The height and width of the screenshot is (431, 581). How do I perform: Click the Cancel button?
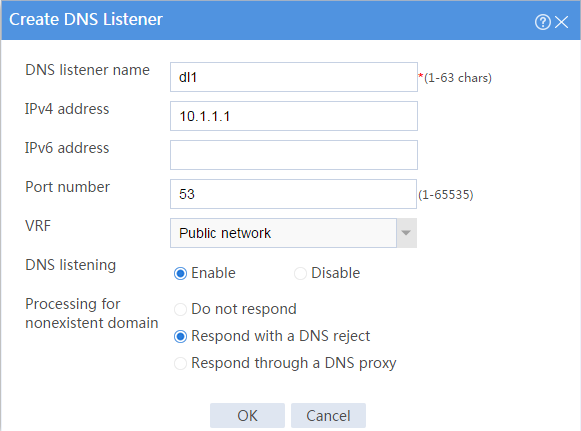click(x=328, y=415)
